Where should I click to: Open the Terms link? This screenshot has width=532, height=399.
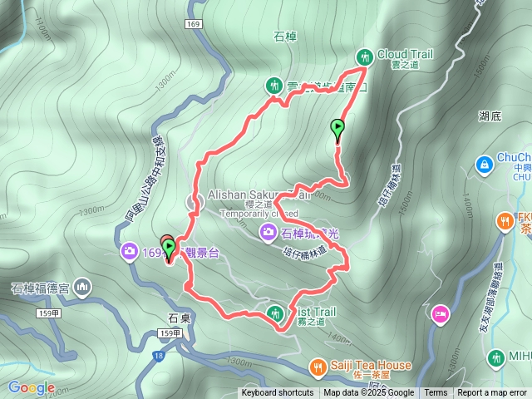click(x=436, y=393)
